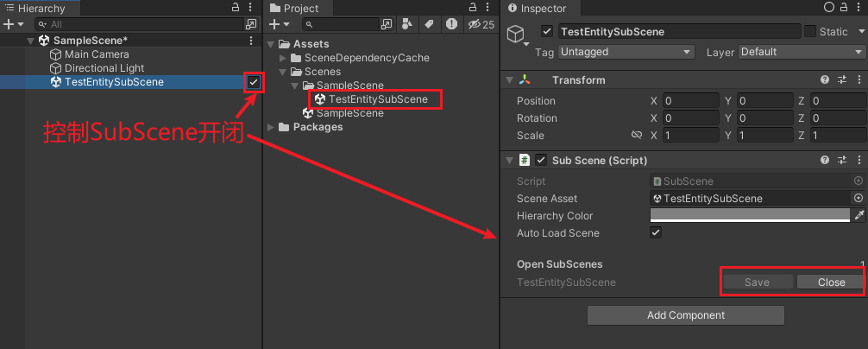Open the Layer dropdown
The height and width of the screenshot is (349, 868).
801,52
